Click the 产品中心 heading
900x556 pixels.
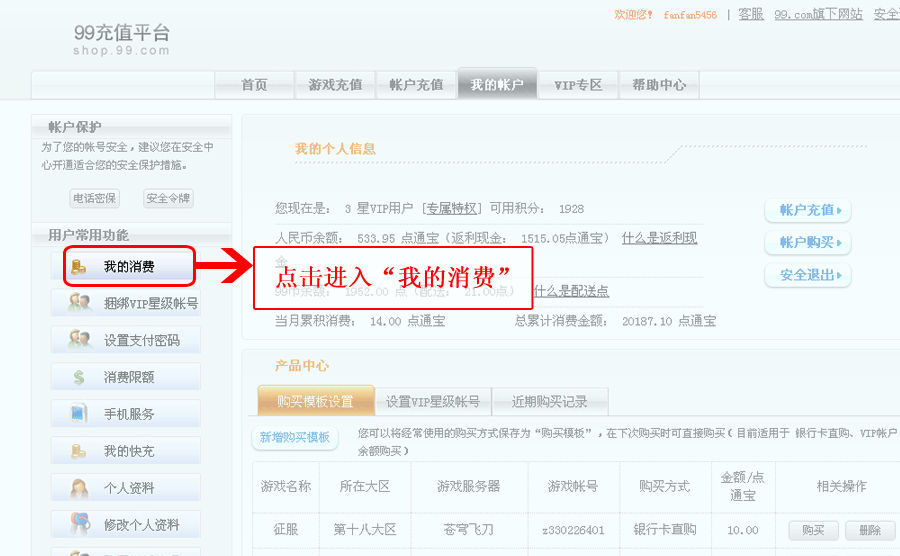[x=302, y=366]
